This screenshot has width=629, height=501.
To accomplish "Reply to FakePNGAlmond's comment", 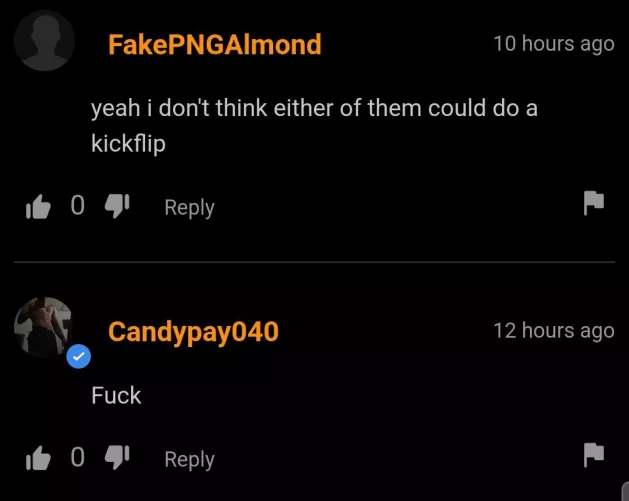I will tap(189, 208).
